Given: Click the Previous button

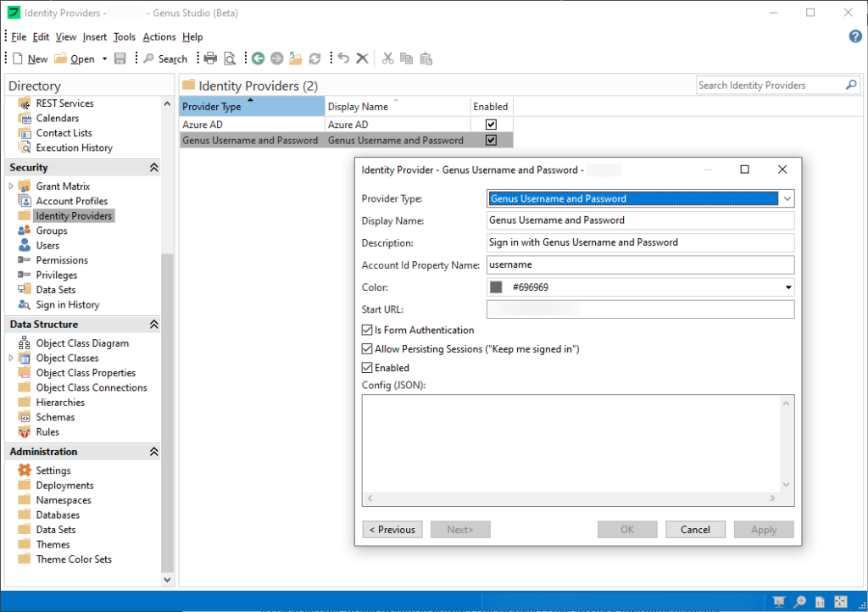Looking at the screenshot, I should click(x=392, y=530).
